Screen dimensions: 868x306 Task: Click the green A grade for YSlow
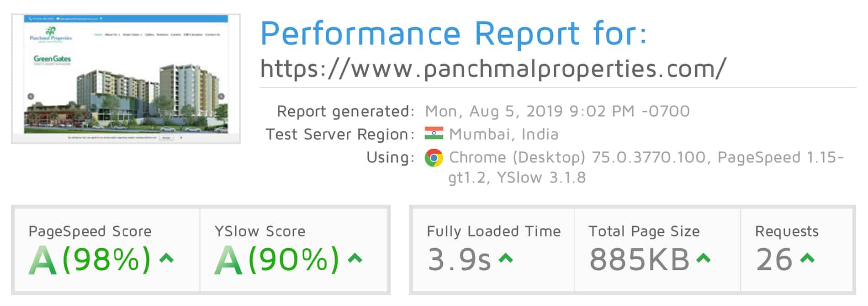point(228,260)
